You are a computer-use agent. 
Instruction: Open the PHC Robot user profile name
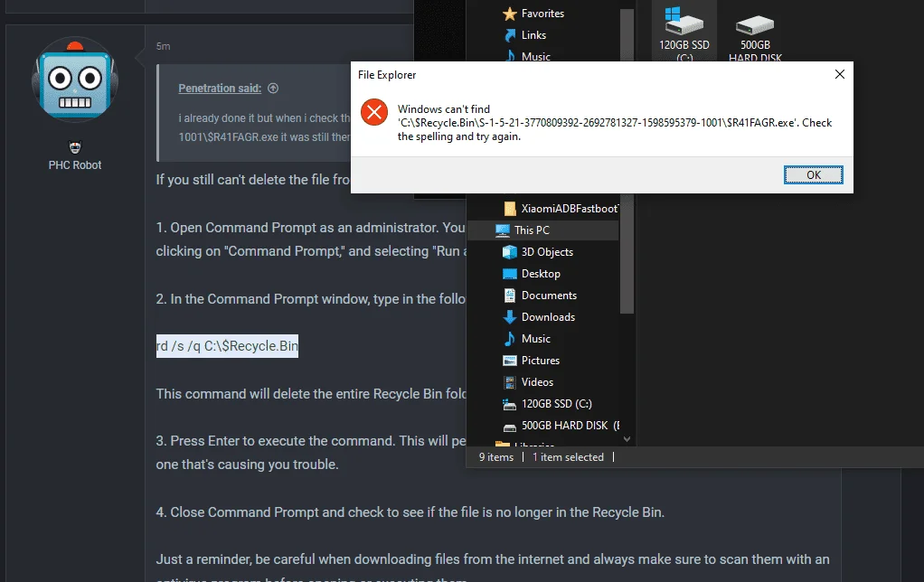pyautogui.click(x=75, y=165)
